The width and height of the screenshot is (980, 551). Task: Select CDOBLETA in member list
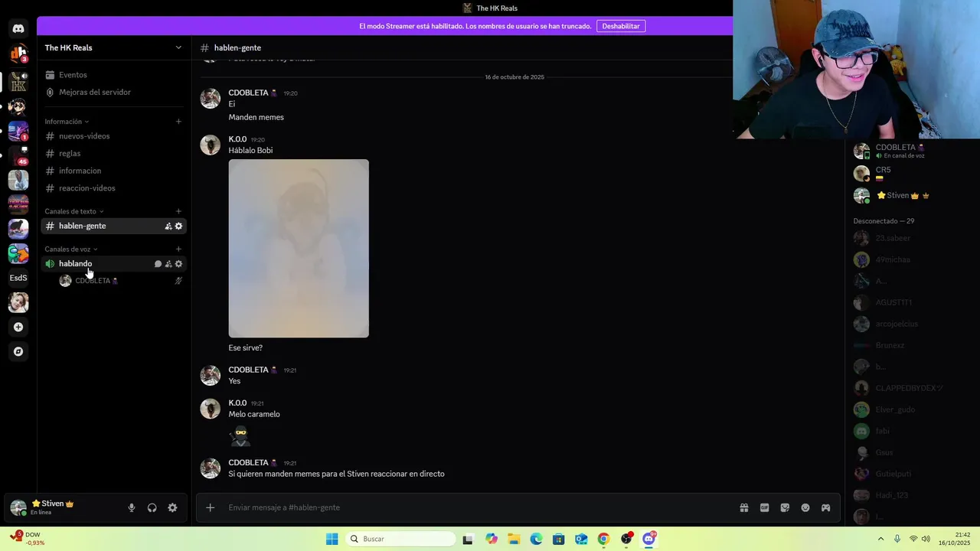900,151
